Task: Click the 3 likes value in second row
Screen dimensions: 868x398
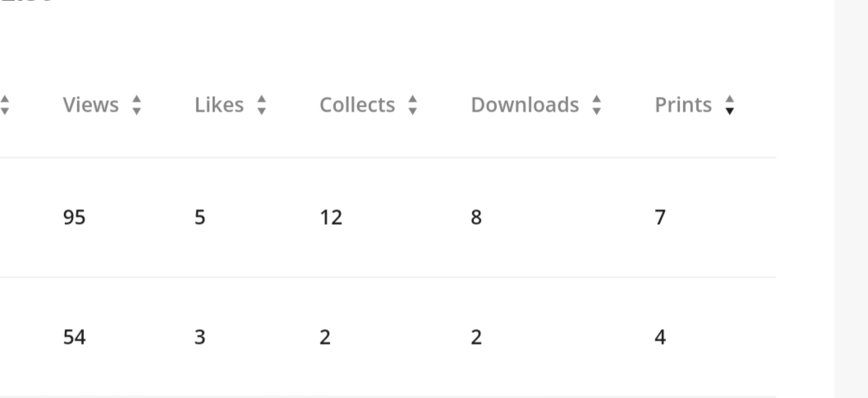Action: [200, 337]
